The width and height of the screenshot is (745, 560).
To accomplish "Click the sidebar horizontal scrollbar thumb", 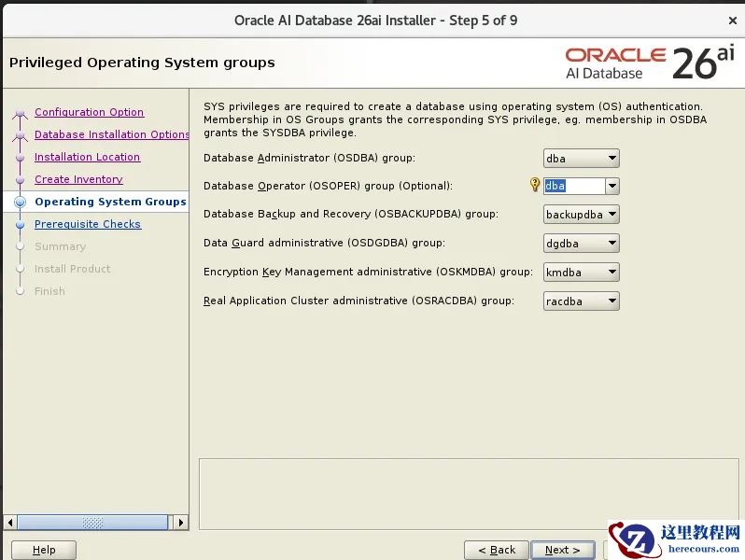I will (x=92, y=523).
